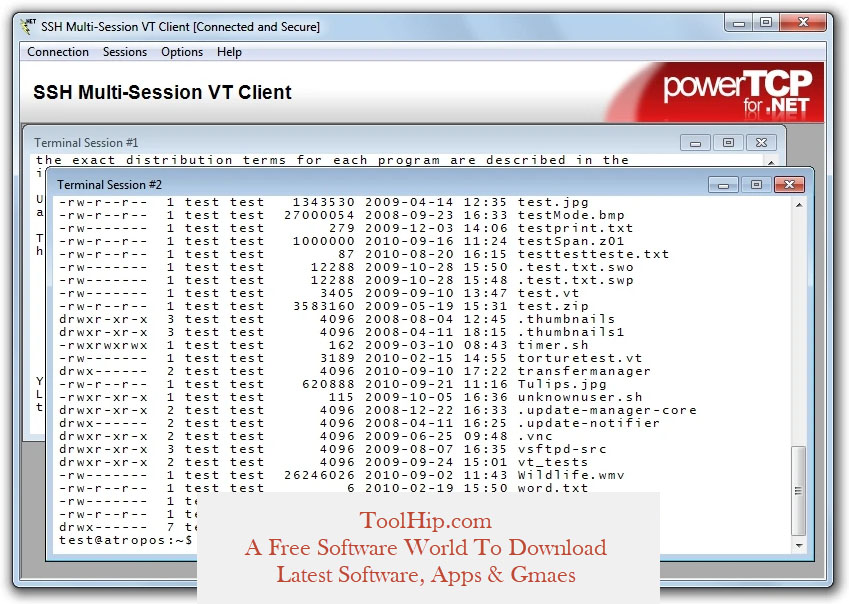Screen dimensions: 849x604
Task: Click the scroll up arrow in Terminal Session #2
Action: (799, 205)
